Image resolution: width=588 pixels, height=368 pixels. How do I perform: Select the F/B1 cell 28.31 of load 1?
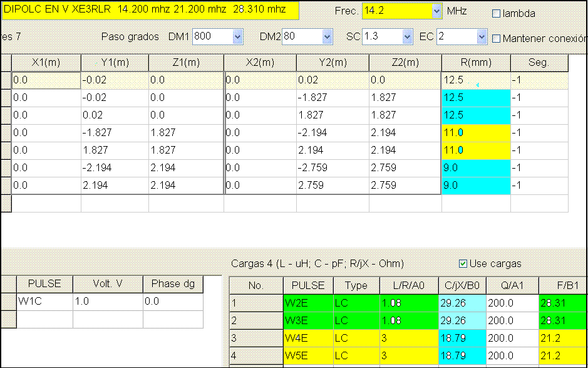tap(562, 303)
